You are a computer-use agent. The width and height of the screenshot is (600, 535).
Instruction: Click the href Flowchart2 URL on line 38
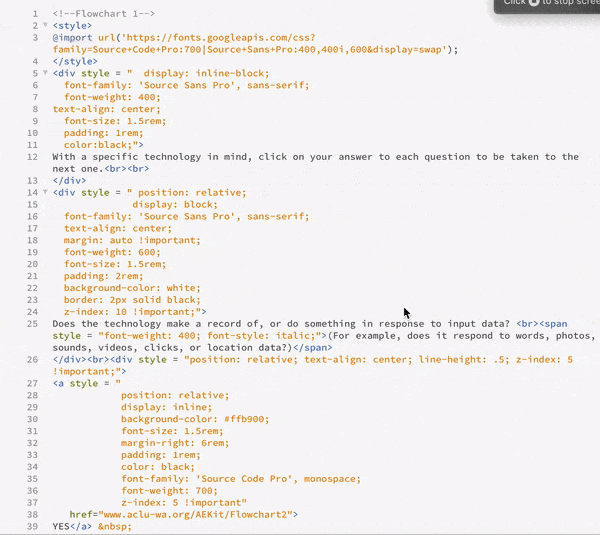point(195,514)
